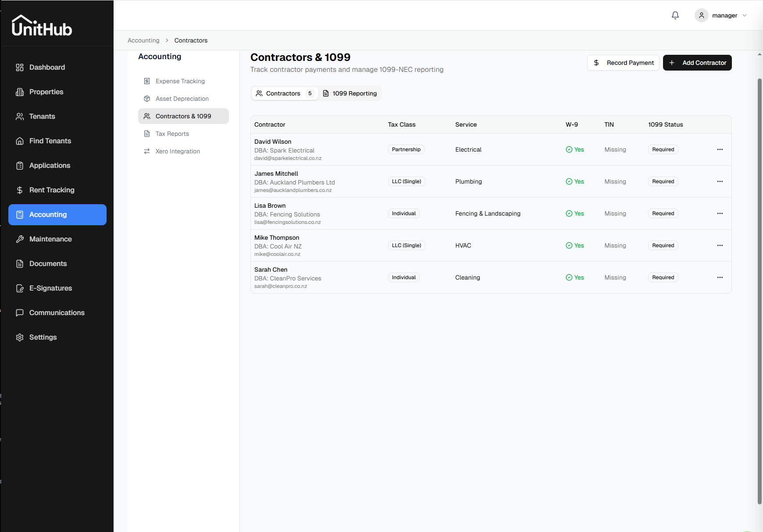
Task: Click the Fencing & Landscaping service cell
Action: pos(488,213)
